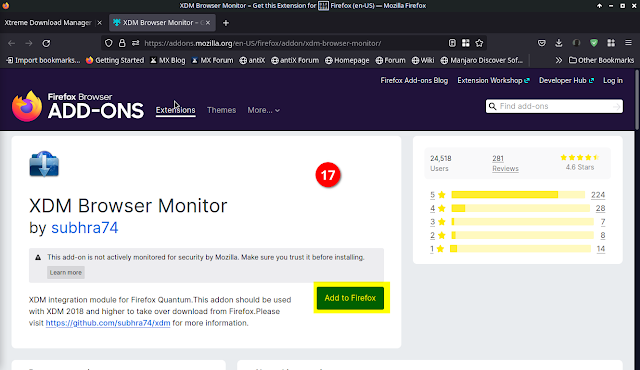Open the Firefox Add-ons Blog link
The height and width of the screenshot is (370, 640).
[x=414, y=80]
